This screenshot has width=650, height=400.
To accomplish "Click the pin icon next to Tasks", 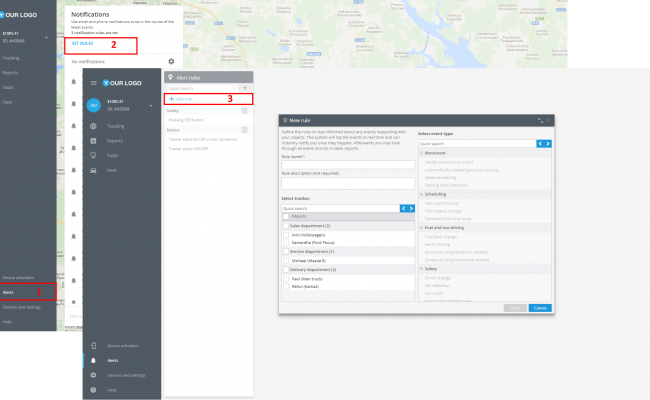I will point(93,155).
